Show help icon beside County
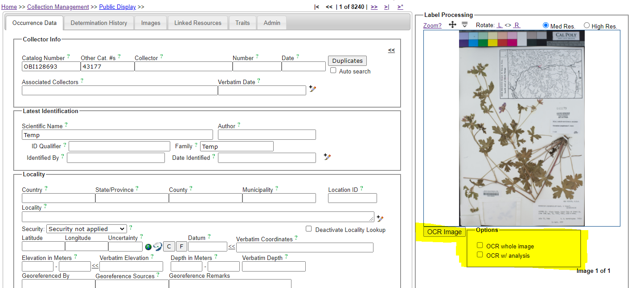The width and height of the screenshot is (644, 288). [x=191, y=189]
